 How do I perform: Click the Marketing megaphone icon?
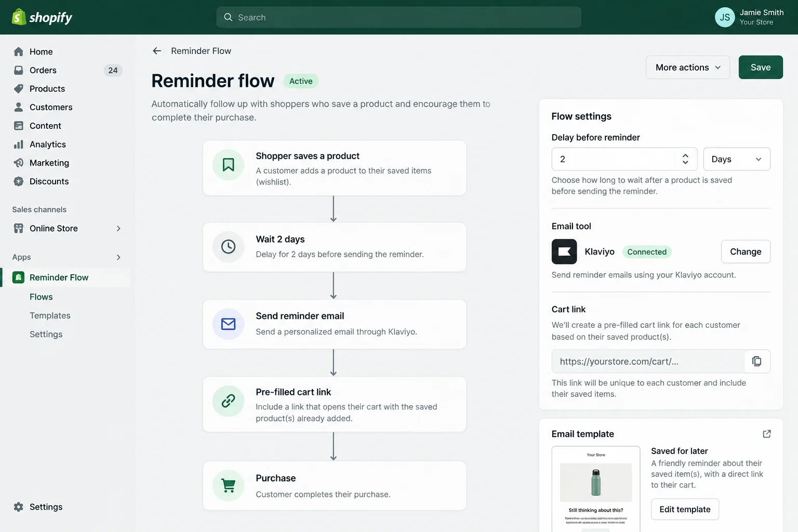19,163
